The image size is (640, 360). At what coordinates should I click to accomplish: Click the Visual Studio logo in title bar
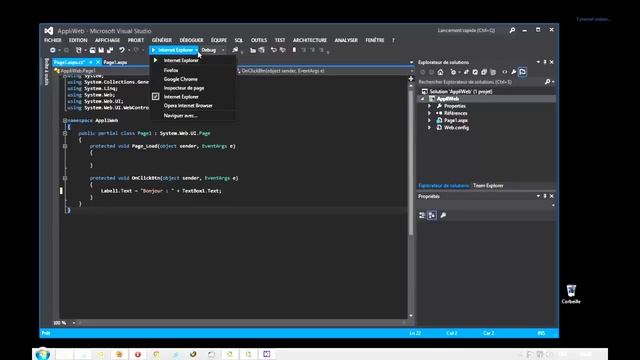tap(49, 31)
